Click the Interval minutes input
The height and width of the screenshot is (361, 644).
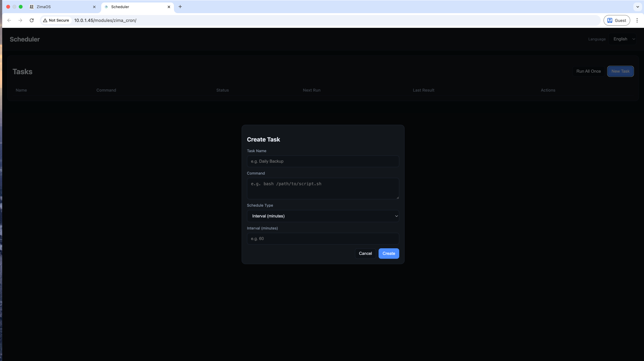point(323,239)
